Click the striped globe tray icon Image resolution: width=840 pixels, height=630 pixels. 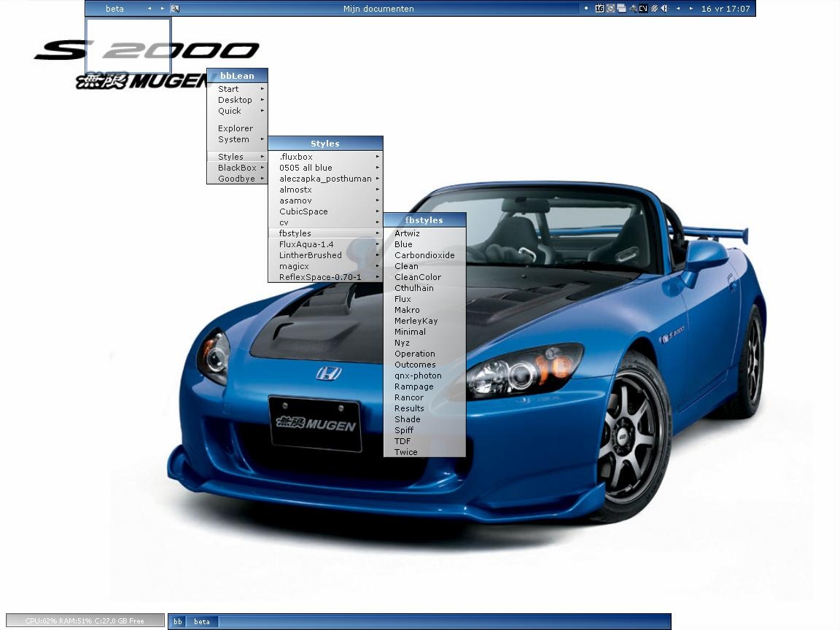click(654, 9)
